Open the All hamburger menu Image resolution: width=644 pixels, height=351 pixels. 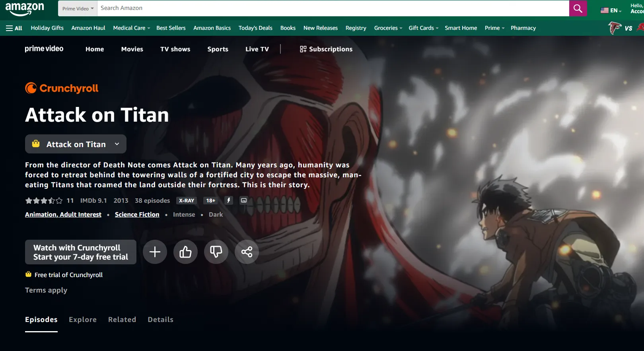14,28
